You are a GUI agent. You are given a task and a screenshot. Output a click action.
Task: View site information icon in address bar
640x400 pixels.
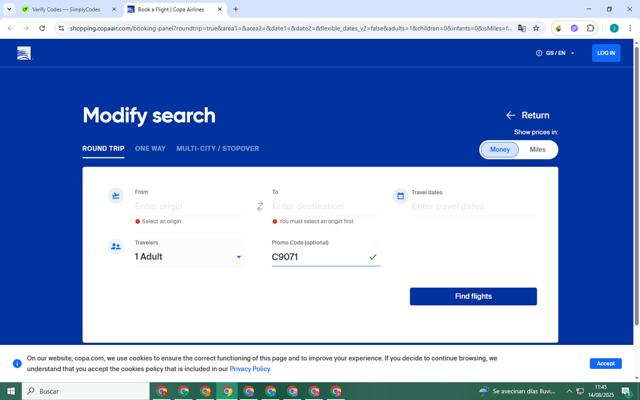coord(61,28)
